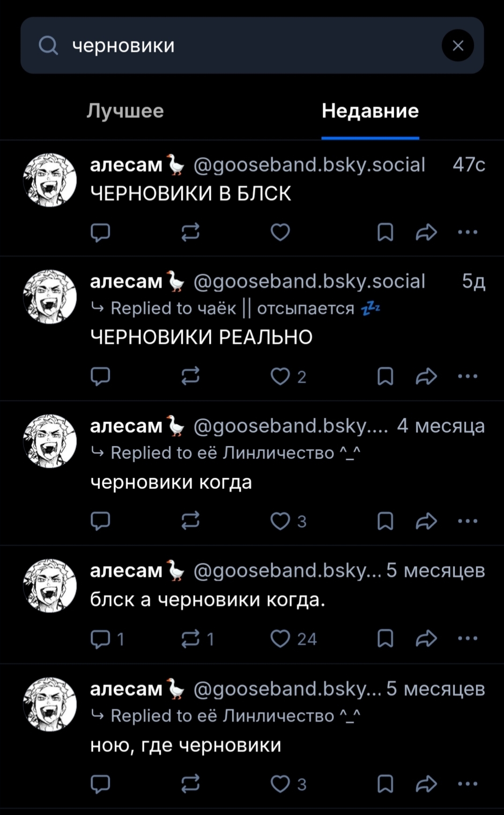
Task: Bookmark the "ЧЕРНОВИКИ РЕАЛЬНО" post
Action: (385, 376)
